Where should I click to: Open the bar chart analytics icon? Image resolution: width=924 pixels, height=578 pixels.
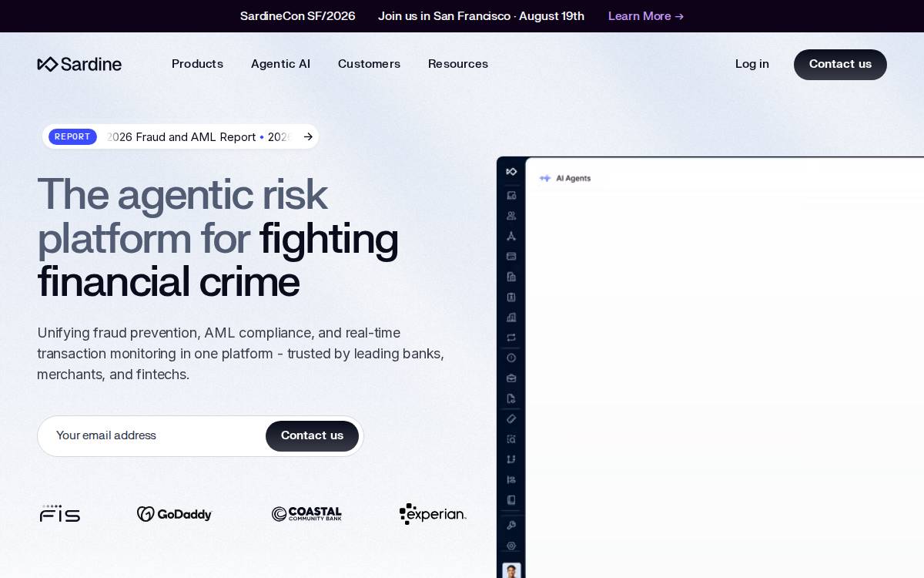pos(511,318)
